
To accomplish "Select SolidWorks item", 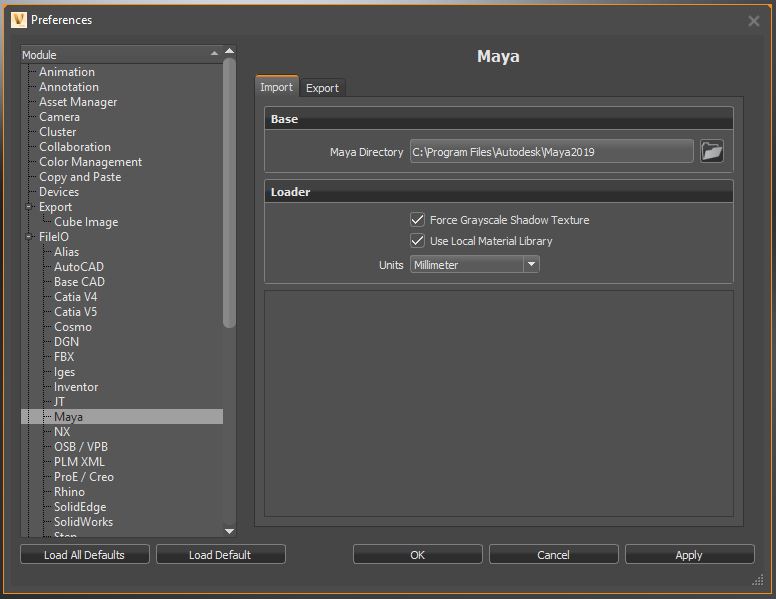I will (x=83, y=522).
